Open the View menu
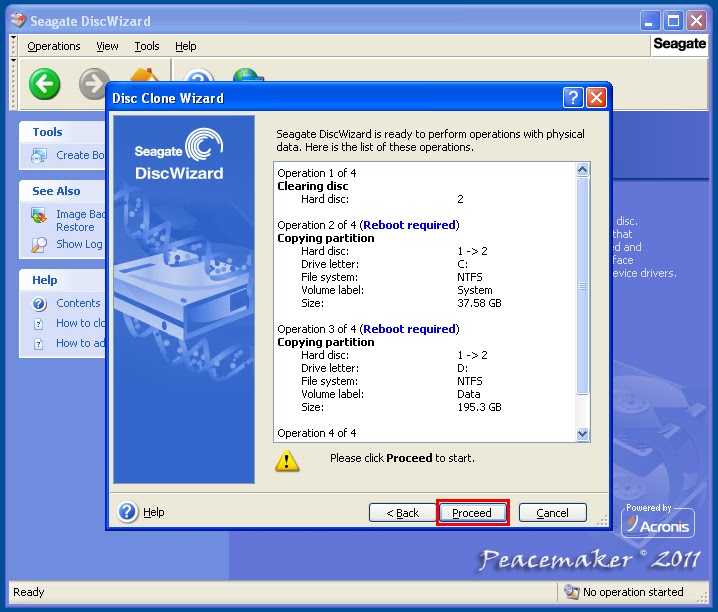The height and width of the screenshot is (612, 718). click(x=107, y=46)
